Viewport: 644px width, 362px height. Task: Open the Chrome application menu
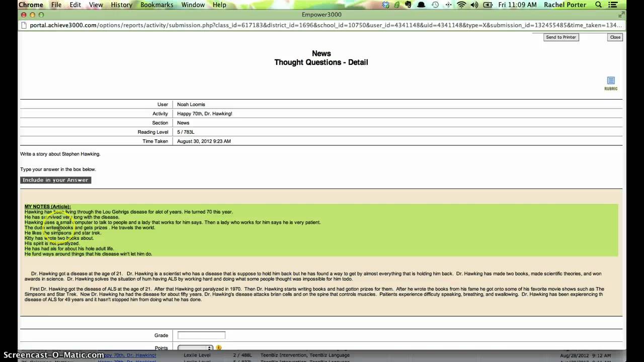coord(31,5)
